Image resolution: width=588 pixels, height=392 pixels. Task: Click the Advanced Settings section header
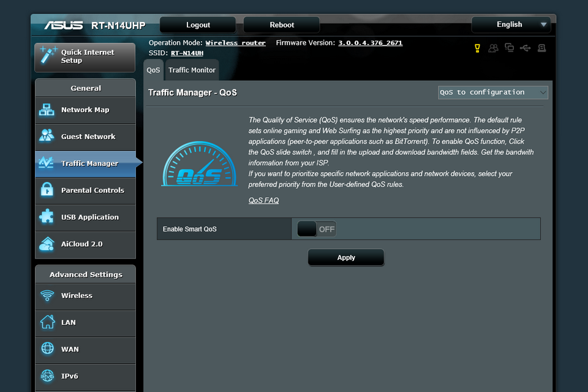86,274
